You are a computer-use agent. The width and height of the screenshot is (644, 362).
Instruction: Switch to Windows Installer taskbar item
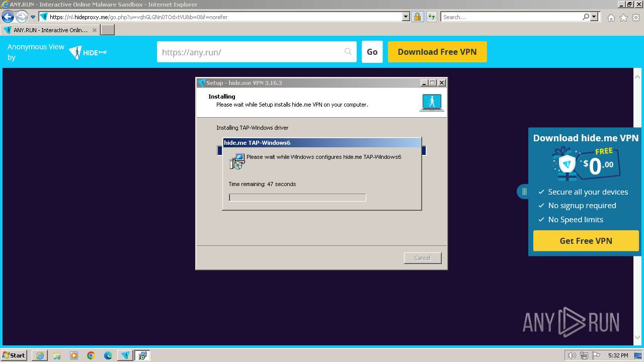coord(142,355)
